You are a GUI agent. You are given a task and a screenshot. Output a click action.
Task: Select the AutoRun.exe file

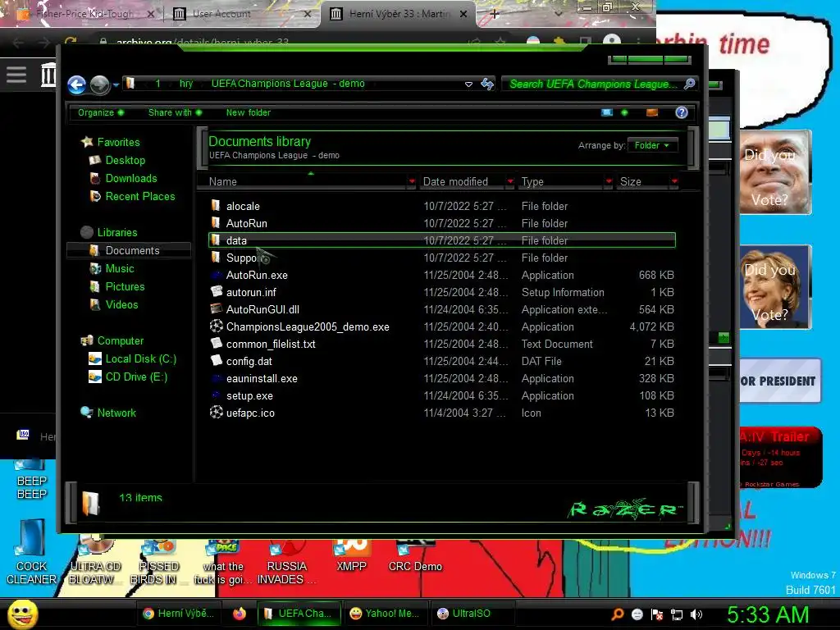442,275
